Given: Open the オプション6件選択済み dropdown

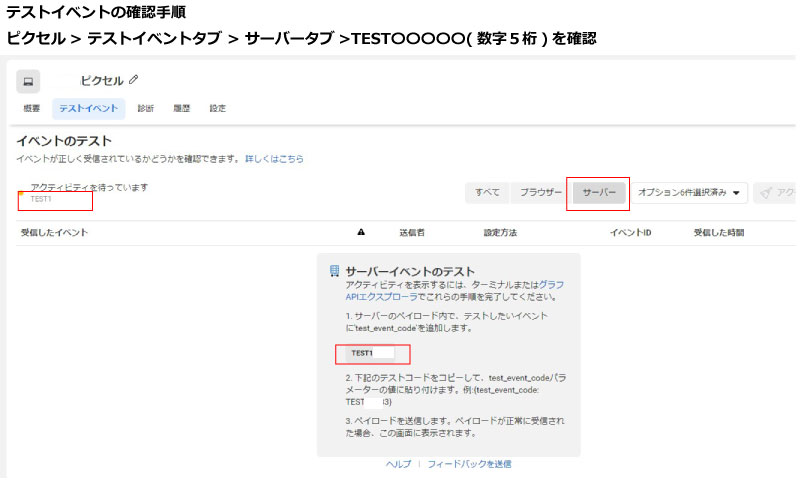Looking at the screenshot, I should point(689,192).
